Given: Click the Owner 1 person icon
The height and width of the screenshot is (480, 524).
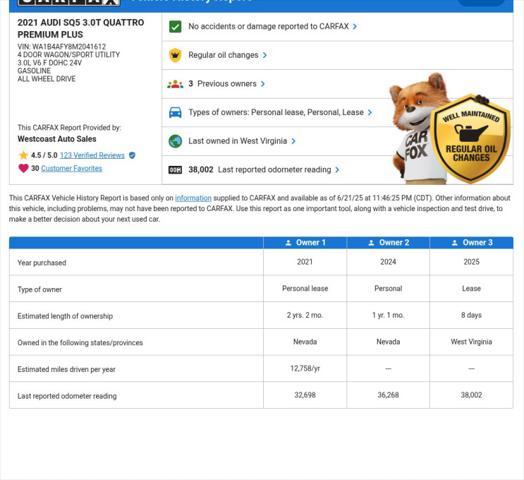Looking at the screenshot, I should pos(288,243).
